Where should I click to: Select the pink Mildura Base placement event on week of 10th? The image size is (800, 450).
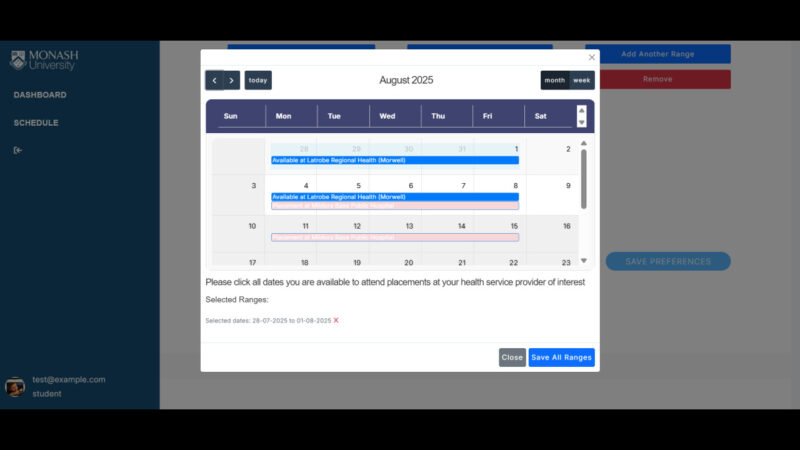[x=395, y=237]
